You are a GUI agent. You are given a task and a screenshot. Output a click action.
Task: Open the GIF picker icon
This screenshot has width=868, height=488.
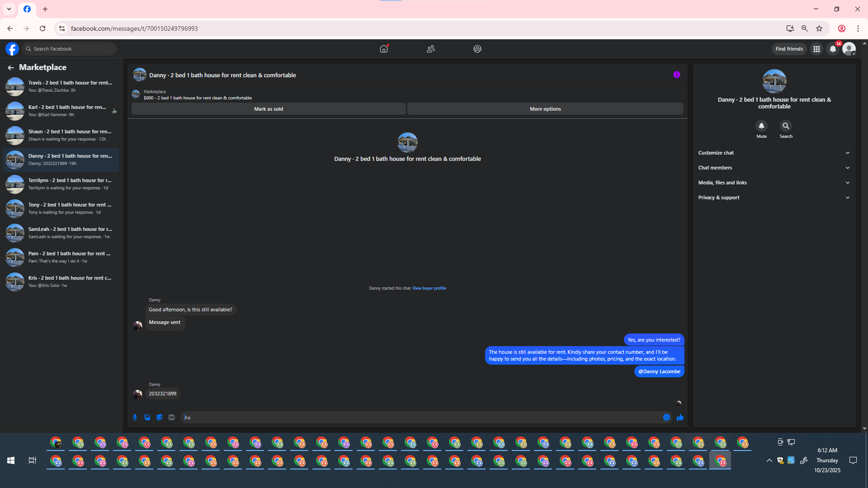(x=171, y=418)
